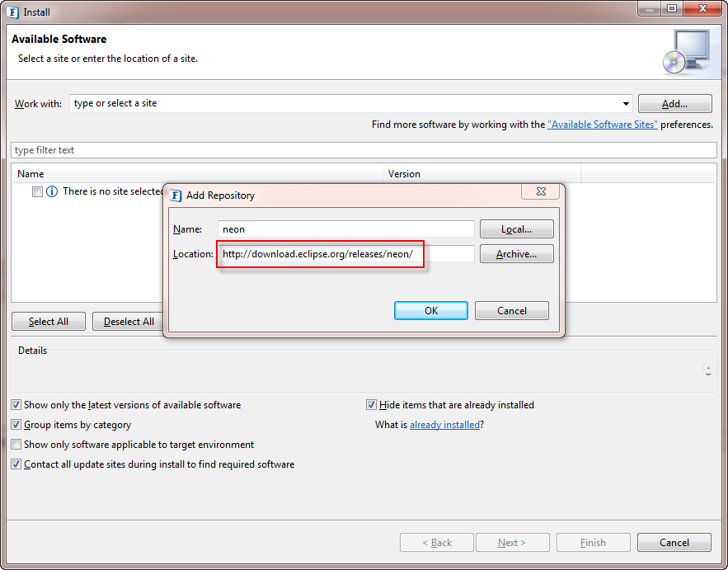The width and height of the screenshot is (728, 570).
Task: Click the info icon next to 'There is no site selected'
Action: point(52,191)
